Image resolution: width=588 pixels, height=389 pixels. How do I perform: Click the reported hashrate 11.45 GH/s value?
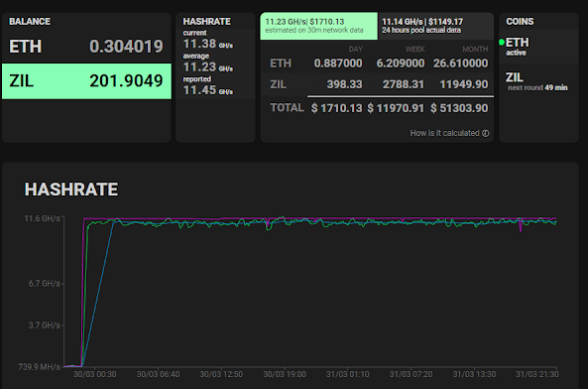[x=208, y=90]
